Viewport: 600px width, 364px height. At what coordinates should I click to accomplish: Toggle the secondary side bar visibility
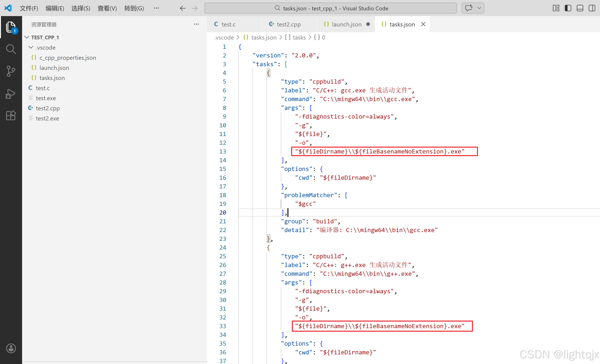pos(592,8)
